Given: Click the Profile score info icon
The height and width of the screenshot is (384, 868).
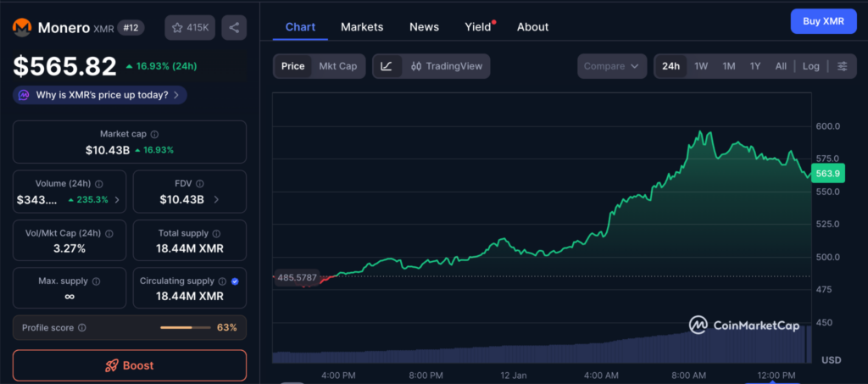Looking at the screenshot, I should tap(81, 327).
